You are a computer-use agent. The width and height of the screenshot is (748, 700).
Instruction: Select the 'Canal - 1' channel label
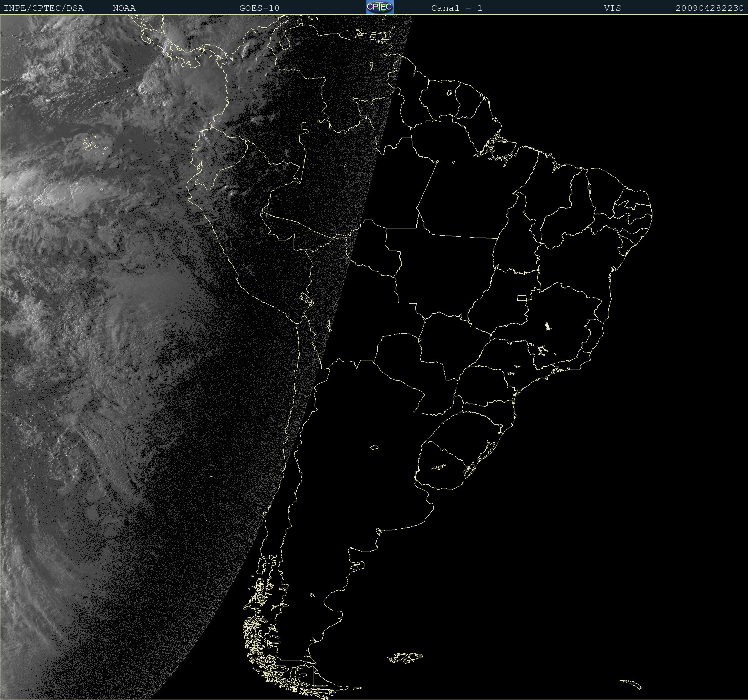pos(457,8)
